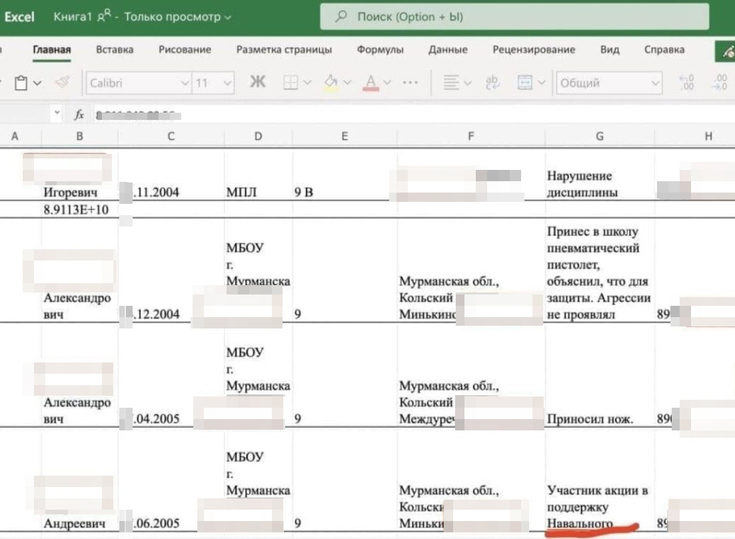The height and width of the screenshot is (539, 735).
Task: Open the font size 11 dropdown
Action: pos(214,84)
